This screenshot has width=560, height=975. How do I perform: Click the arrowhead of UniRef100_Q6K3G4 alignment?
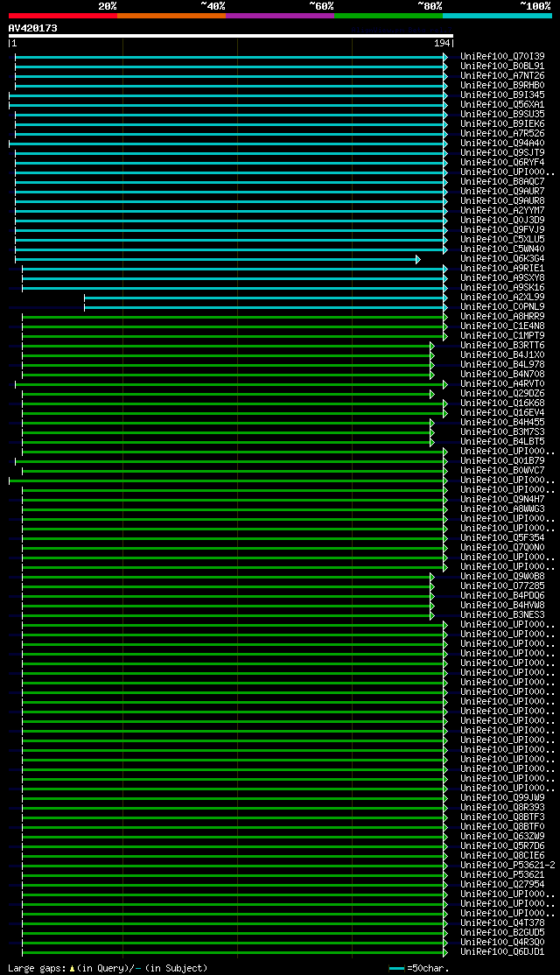tap(418, 259)
